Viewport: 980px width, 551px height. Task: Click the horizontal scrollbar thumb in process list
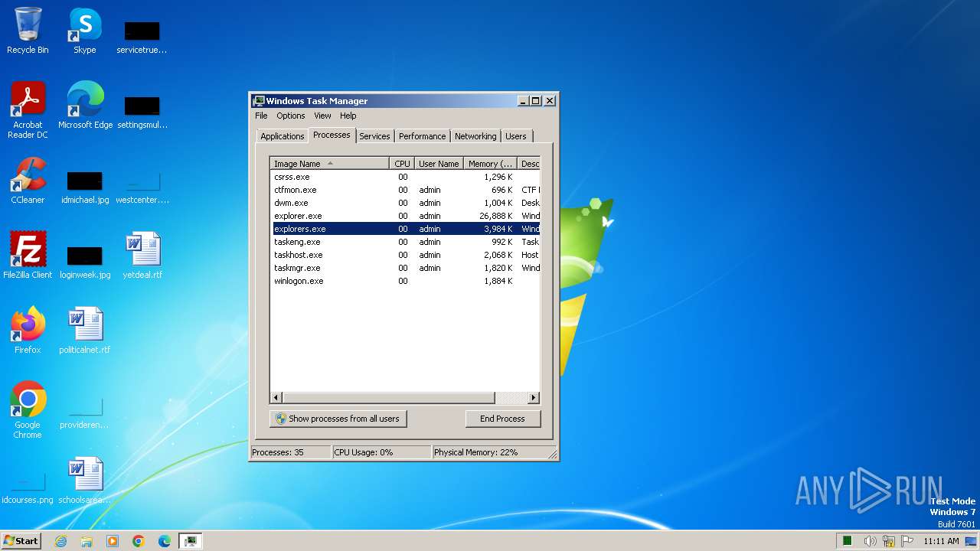tap(388, 398)
